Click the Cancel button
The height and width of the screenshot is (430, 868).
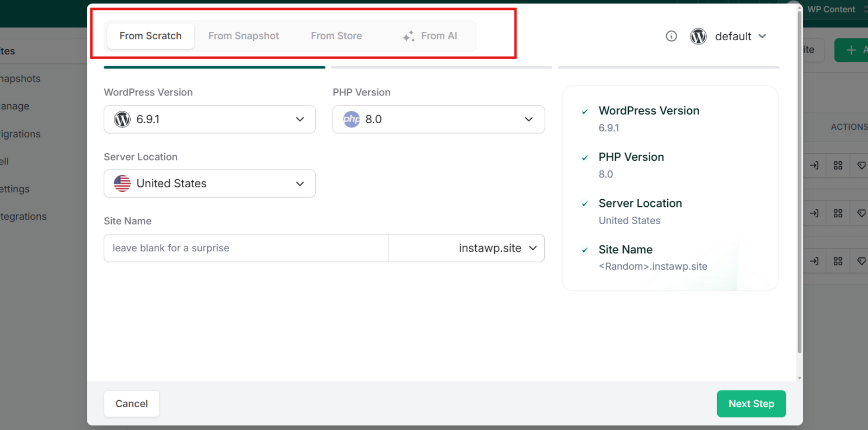tap(131, 404)
